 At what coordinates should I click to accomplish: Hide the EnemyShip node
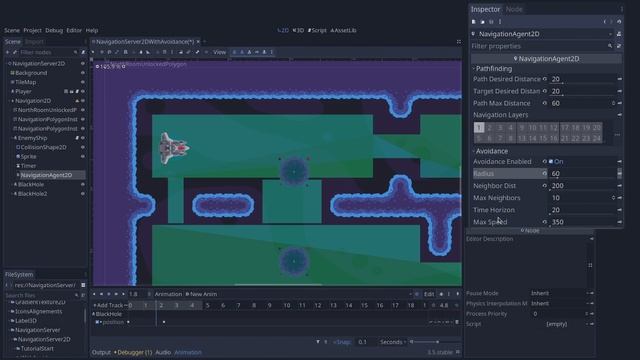pos(83,138)
